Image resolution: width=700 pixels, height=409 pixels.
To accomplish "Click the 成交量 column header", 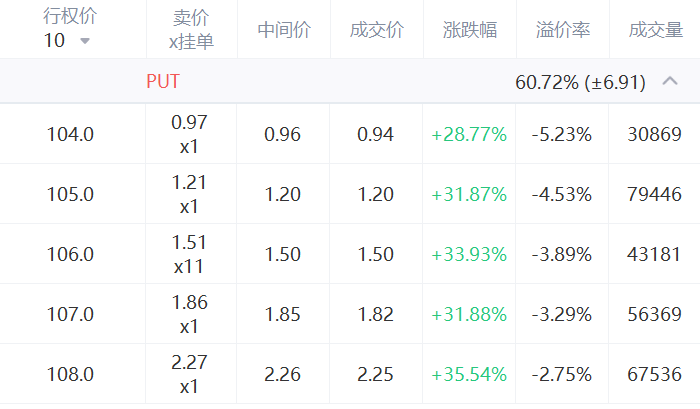I will tap(655, 30).
